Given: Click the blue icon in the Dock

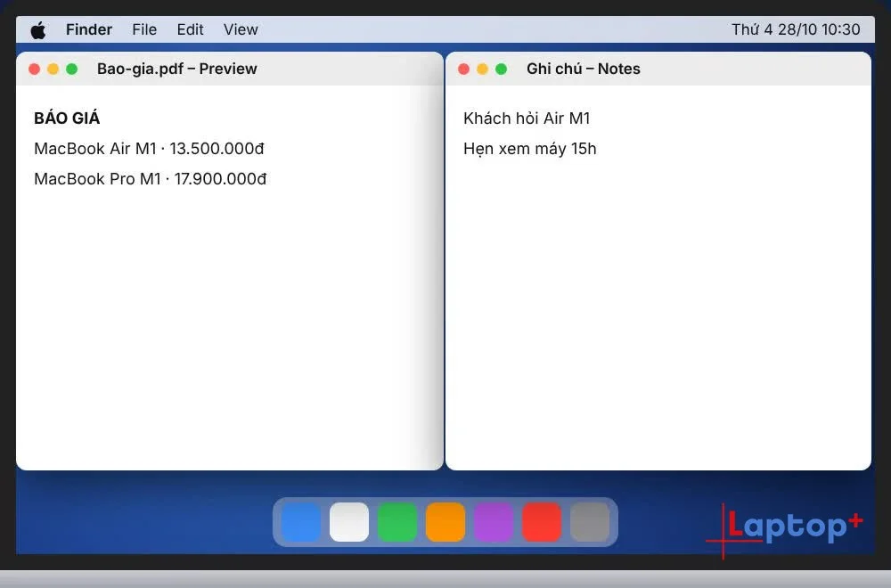Looking at the screenshot, I should [x=300, y=521].
